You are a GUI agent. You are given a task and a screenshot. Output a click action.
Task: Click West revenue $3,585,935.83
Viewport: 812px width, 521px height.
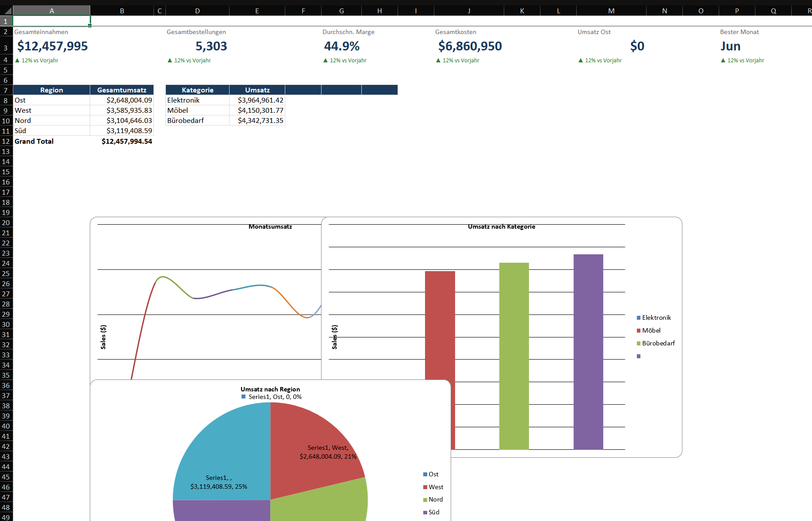click(x=122, y=110)
